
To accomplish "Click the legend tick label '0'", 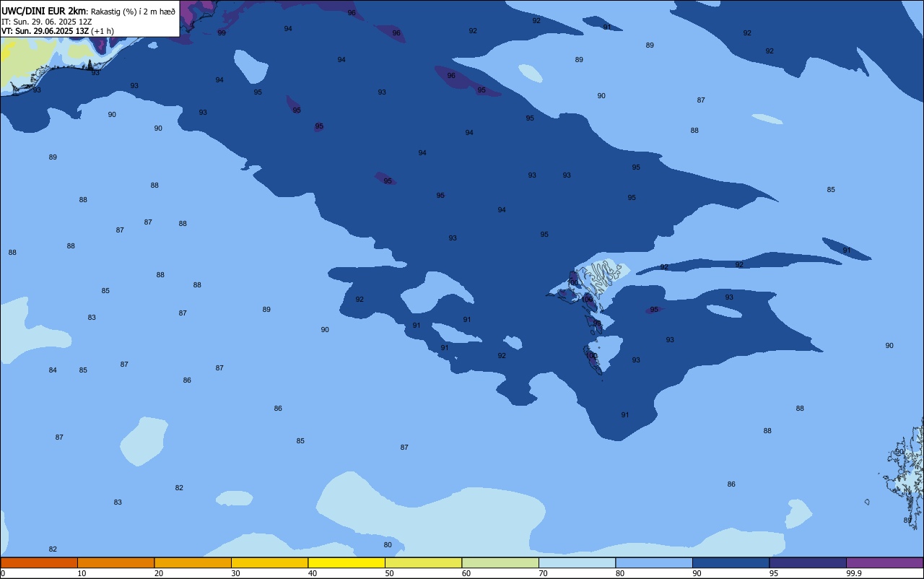I will (3, 573).
